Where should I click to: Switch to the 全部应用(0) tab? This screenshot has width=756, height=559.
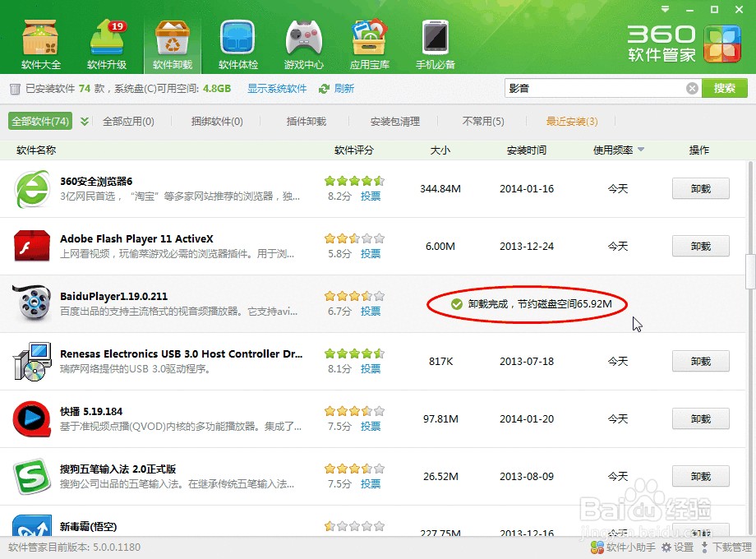click(128, 121)
